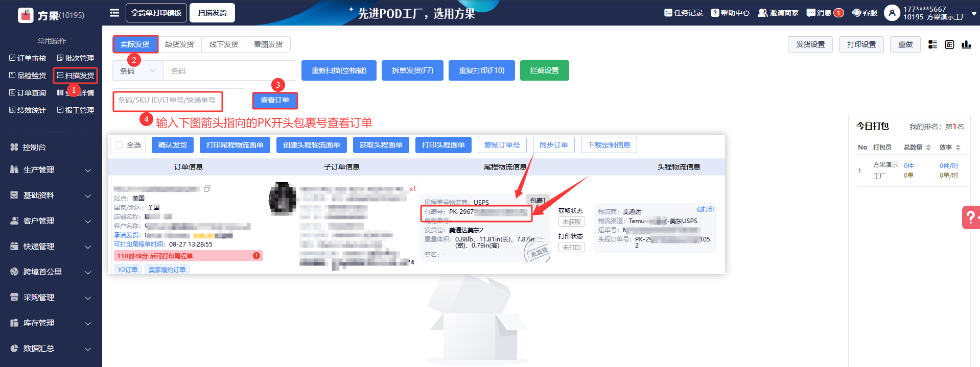Image resolution: width=980 pixels, height=367 pixels.
Task: Click 下载定制信息 button
Action: pyautogui.click(x=609, y=145)
